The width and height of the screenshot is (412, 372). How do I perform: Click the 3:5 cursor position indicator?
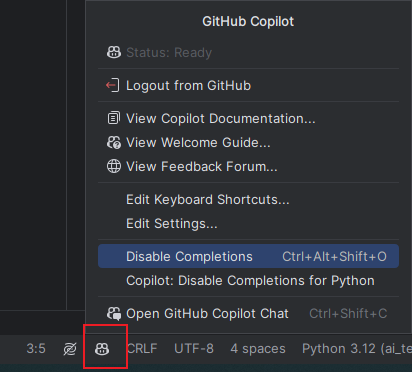[x=36, y=349]
